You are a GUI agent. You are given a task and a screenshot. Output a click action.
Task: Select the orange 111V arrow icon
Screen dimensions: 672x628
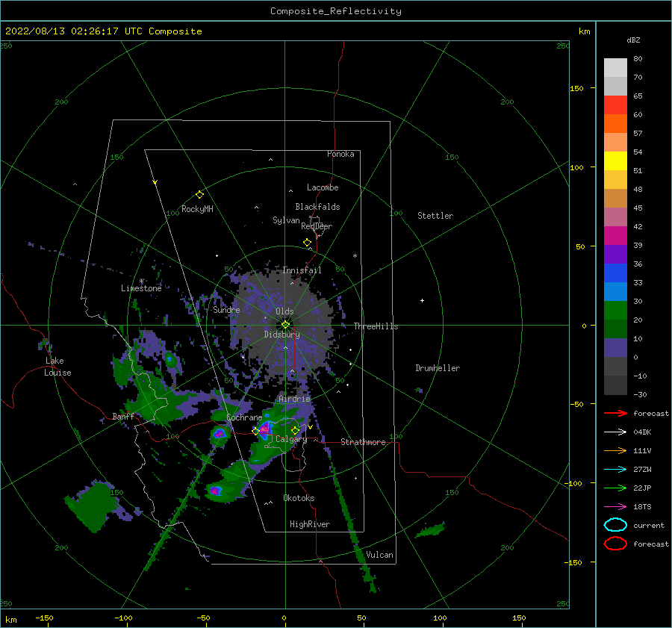615,450
